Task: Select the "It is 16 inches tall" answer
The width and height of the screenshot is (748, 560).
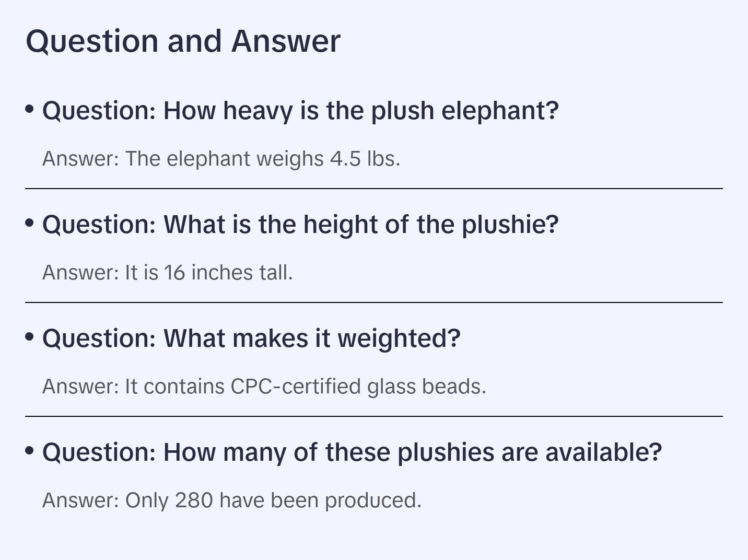Action: (x=167, y=273)
